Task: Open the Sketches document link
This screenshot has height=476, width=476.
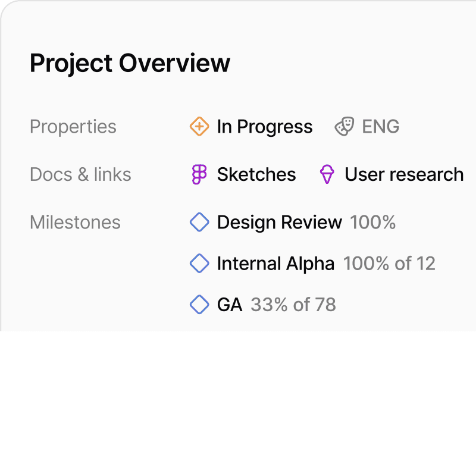Action: click(256, 174)
